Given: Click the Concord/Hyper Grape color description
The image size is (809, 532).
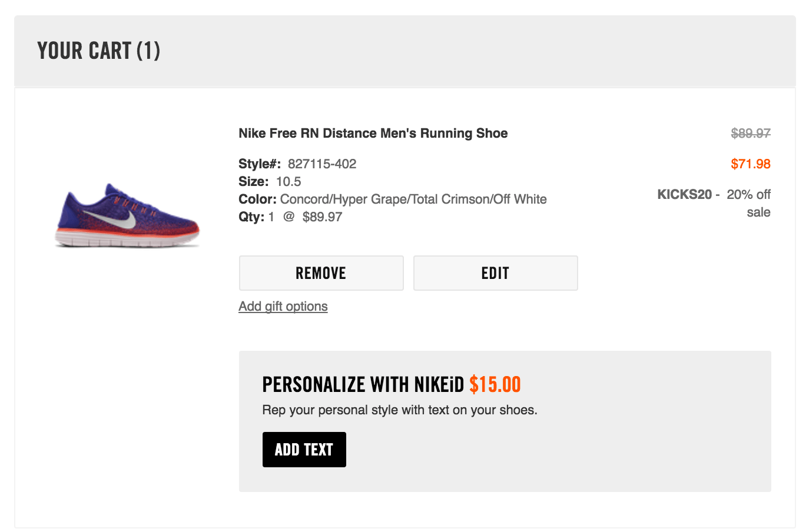Looking at the screenshot, I should (413, 199).
